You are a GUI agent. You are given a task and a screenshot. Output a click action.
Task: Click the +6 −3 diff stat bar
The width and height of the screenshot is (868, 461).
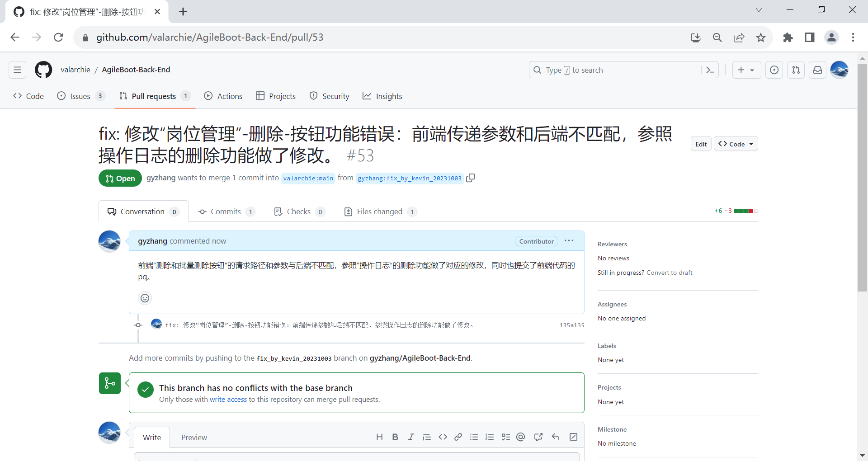tap(736, 211)
